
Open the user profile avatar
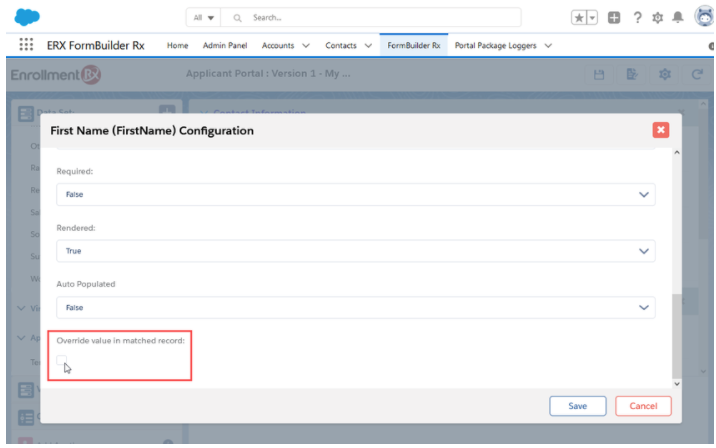(702, 18)
